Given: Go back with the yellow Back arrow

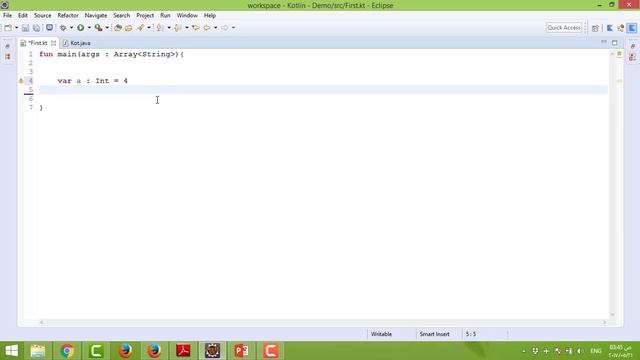Looking at the screenshot, I should pos(207,28).
